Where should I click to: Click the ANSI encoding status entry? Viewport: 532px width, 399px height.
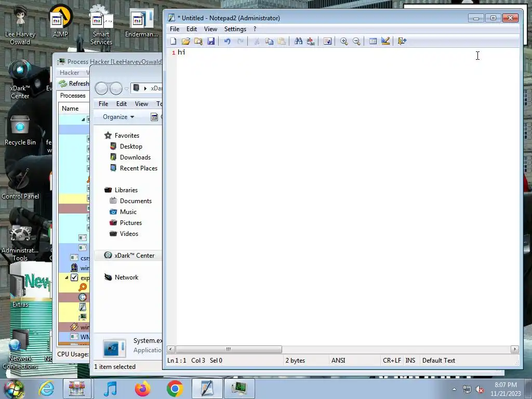338,361
